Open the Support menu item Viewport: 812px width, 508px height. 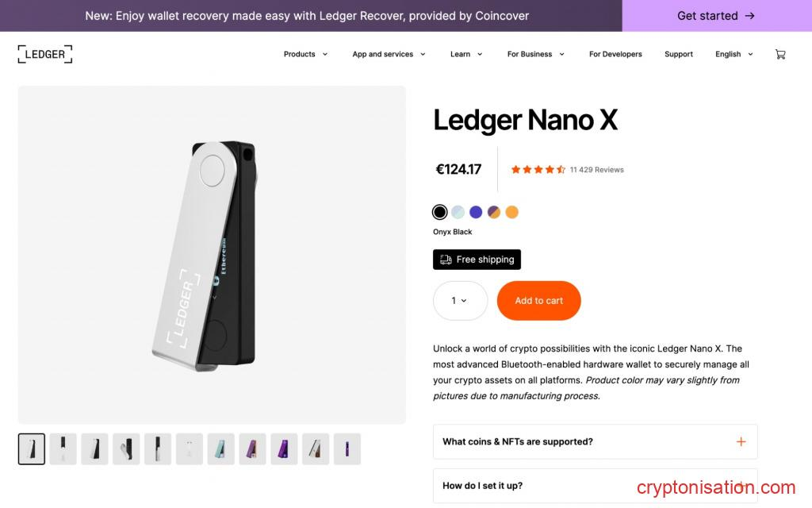(x=679, y=54)
